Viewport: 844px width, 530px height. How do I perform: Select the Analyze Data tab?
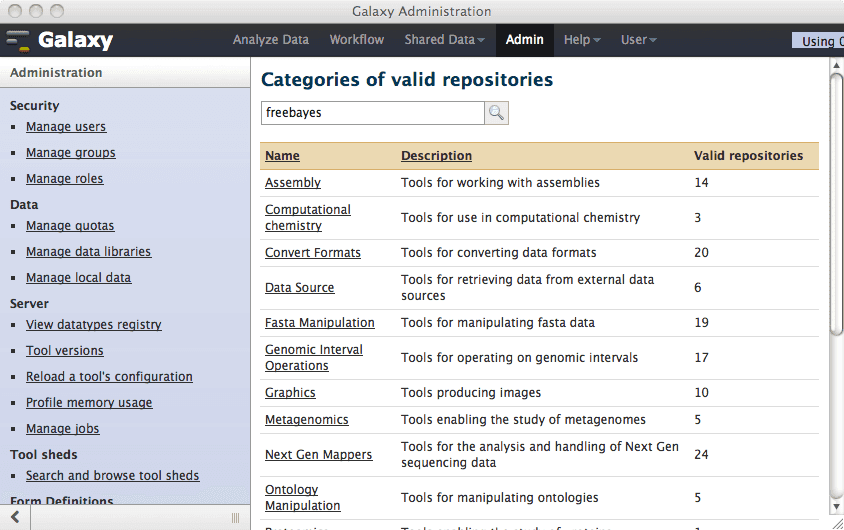[x=270, y=40]
